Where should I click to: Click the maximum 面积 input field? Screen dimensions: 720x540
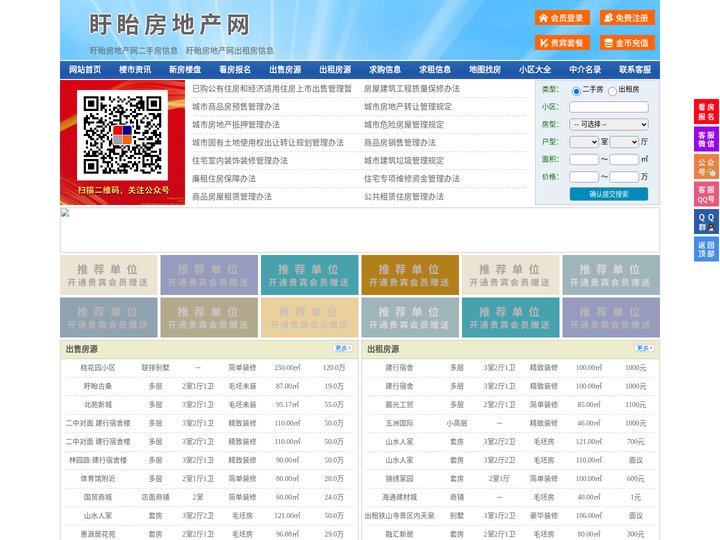pos(624,159)
